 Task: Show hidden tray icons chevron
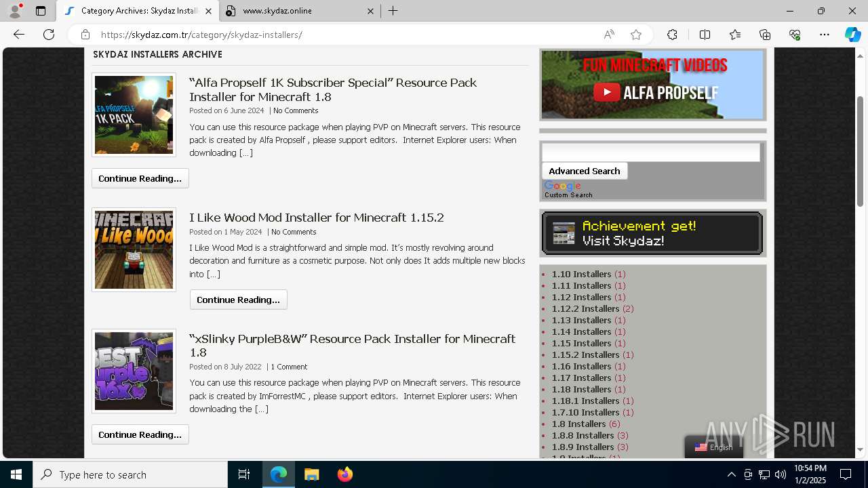click(x=731, y=474)
